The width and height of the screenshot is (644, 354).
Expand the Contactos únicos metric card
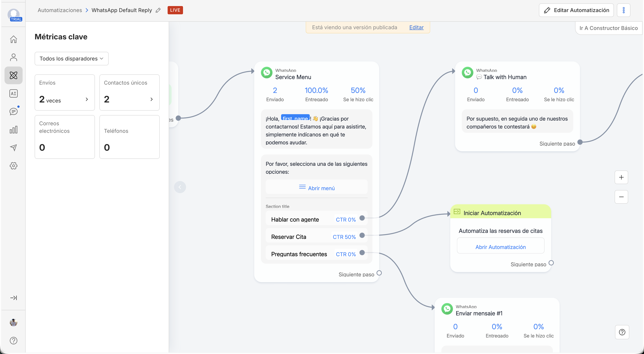point(130,92)
